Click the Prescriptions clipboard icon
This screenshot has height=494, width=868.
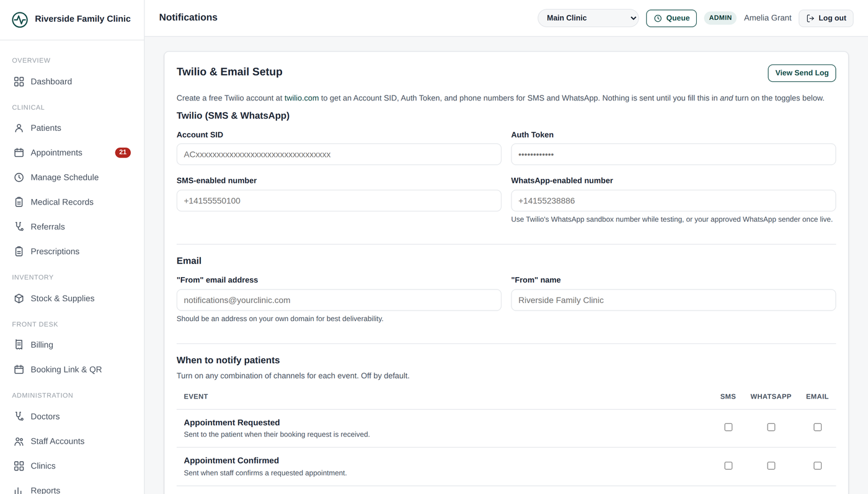(x=19, y=252)
